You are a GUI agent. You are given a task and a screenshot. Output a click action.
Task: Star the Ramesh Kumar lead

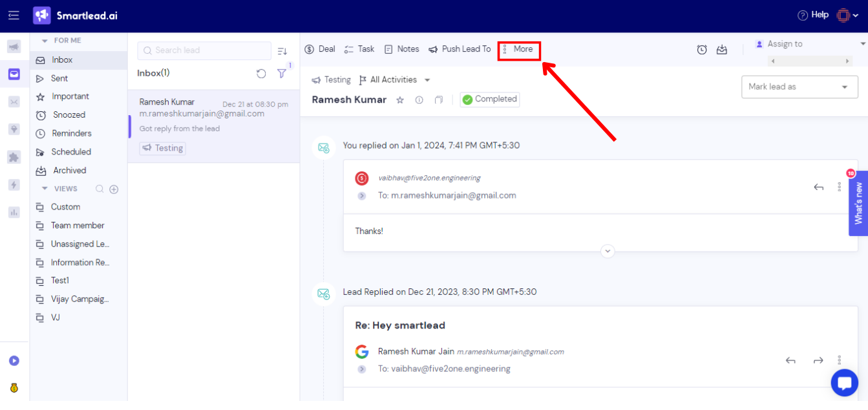coord(400,100)
